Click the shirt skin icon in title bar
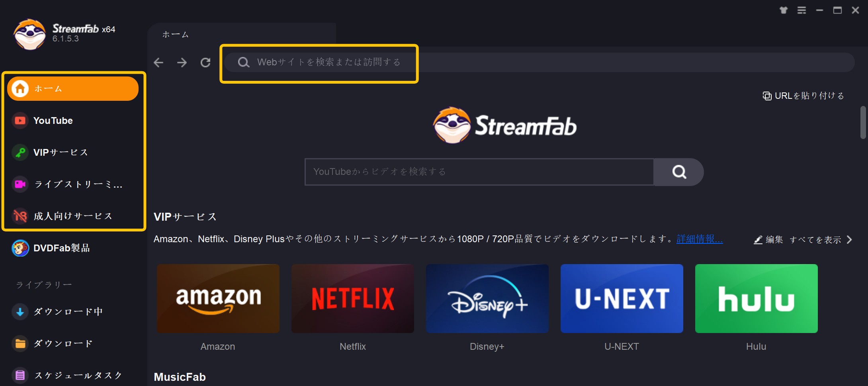The height and width of the screenshot is (386, 868). [784, 10]
